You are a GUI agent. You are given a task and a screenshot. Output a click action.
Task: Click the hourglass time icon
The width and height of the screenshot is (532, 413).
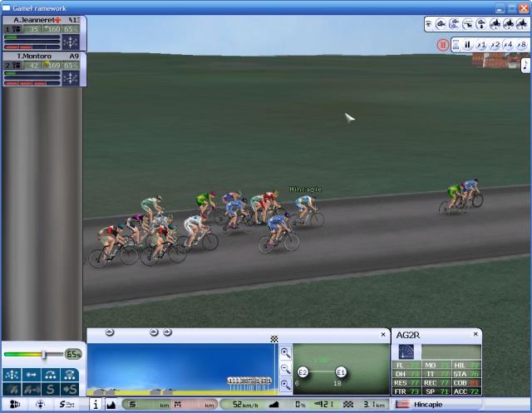(456, 45)
